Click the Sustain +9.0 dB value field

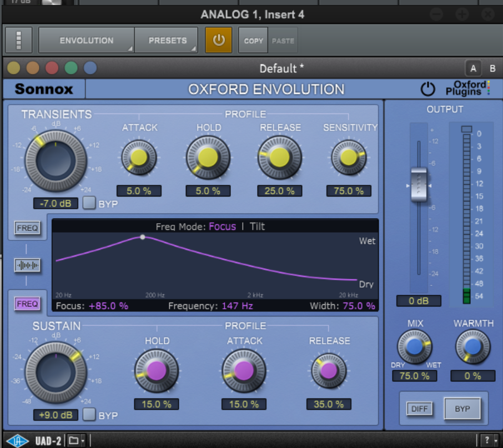pyautogui.click(x=56, y=415)
